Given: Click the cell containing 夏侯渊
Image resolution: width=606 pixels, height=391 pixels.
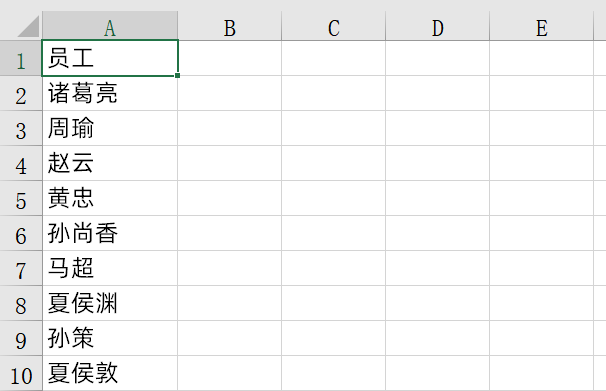Looking at the screenshot, I should [x=110, y=303].
